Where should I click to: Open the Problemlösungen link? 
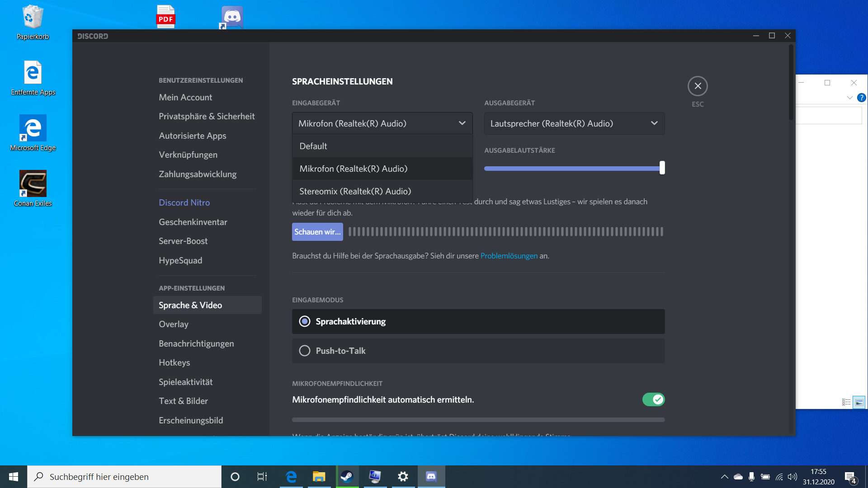[509, 256]
